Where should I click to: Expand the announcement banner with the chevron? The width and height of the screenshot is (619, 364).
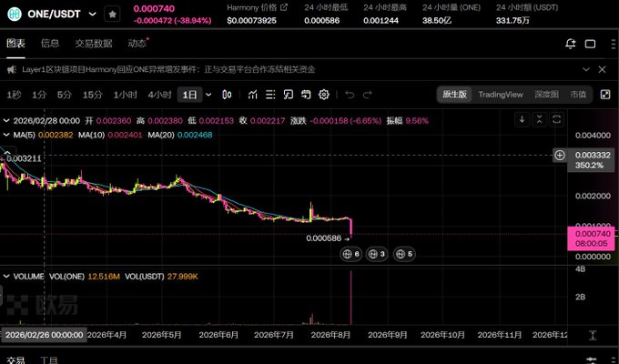[586, 69]
